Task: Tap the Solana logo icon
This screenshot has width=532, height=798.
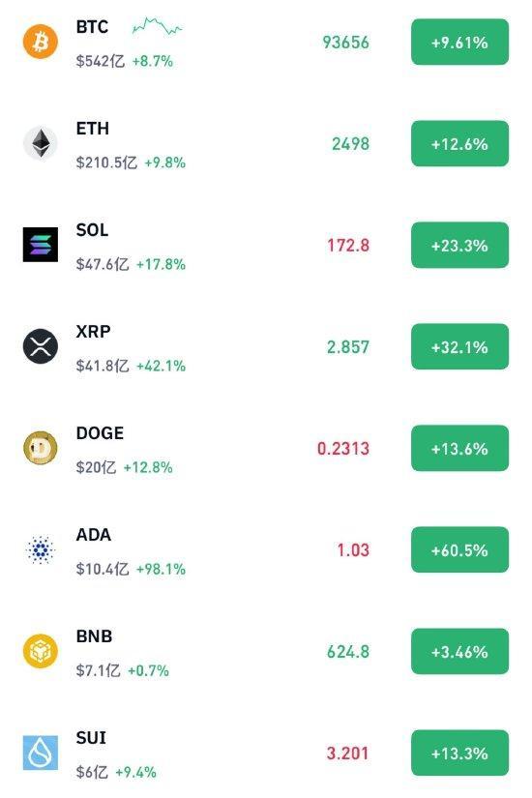Action: point(41,245)
